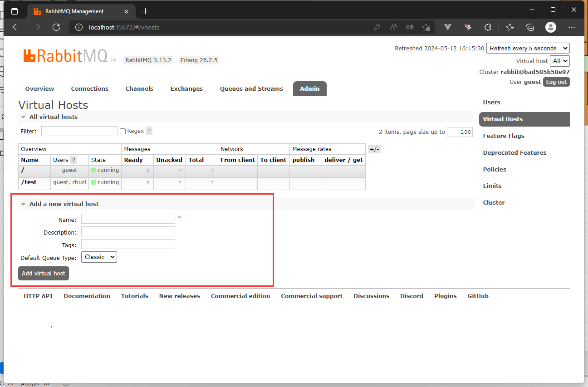Open Users in admin sidebar

[491, 102]
